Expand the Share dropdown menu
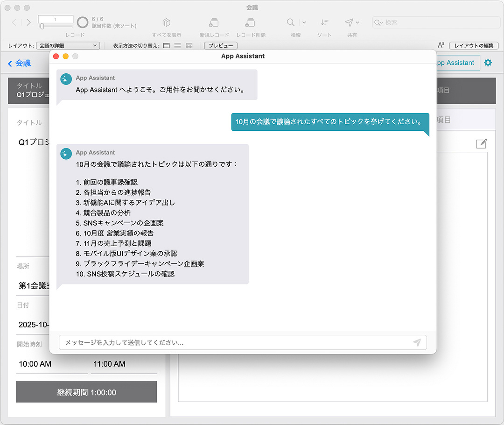504x425 pixels. [x=357, y=22]
